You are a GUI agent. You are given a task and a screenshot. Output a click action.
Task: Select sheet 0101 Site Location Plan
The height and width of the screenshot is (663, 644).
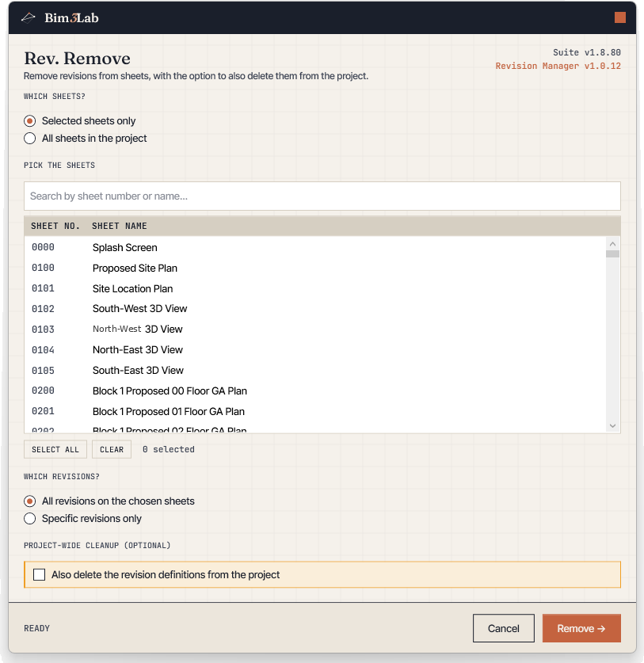315,288
